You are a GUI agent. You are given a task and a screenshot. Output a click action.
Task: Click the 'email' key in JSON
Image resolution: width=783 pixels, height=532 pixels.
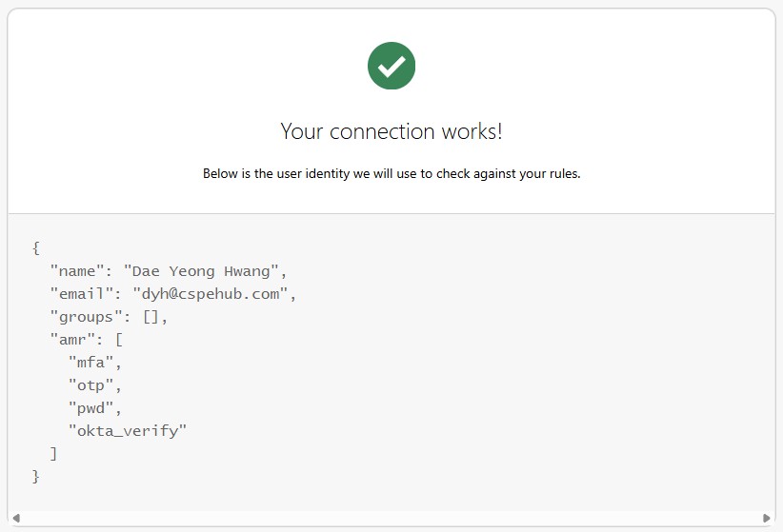[82, 294]
